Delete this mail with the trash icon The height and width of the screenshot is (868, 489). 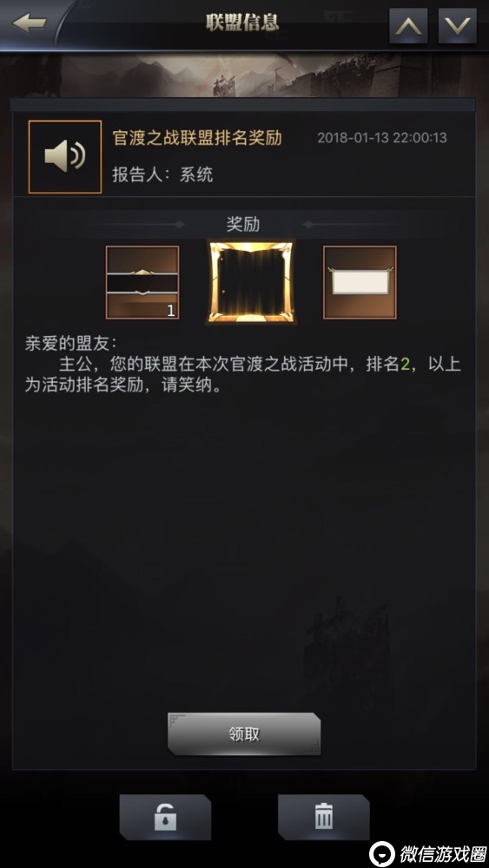pyautogui.click(x=323, y=817)
